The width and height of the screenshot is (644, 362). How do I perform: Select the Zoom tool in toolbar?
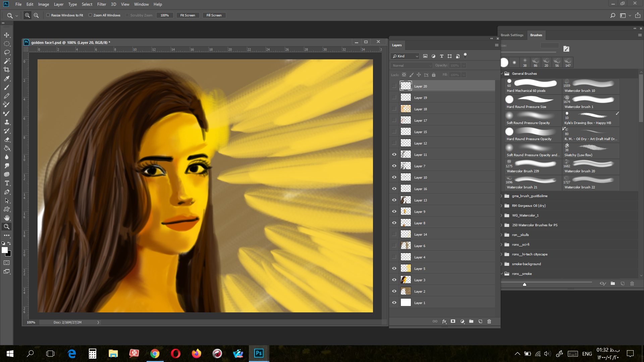(7, 227)
